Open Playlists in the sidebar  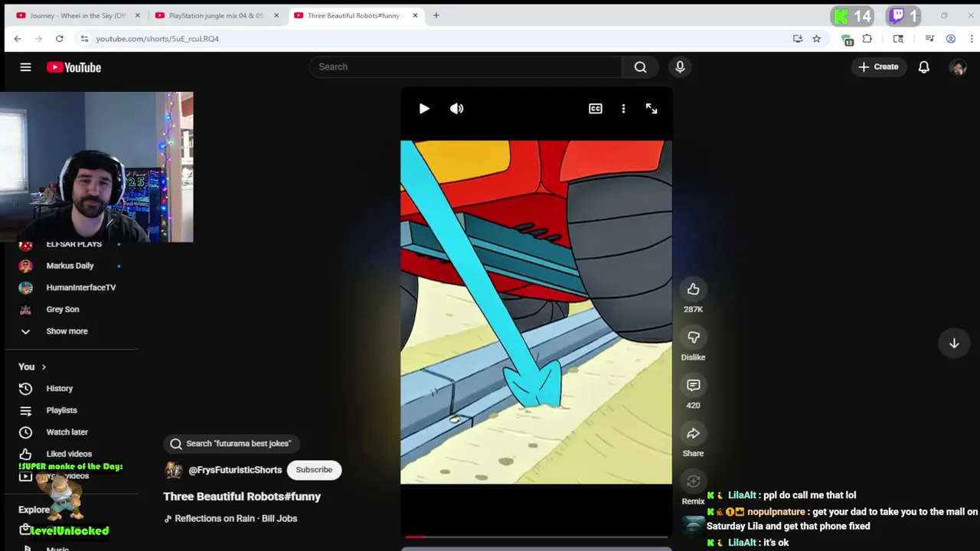pos(61,410)
